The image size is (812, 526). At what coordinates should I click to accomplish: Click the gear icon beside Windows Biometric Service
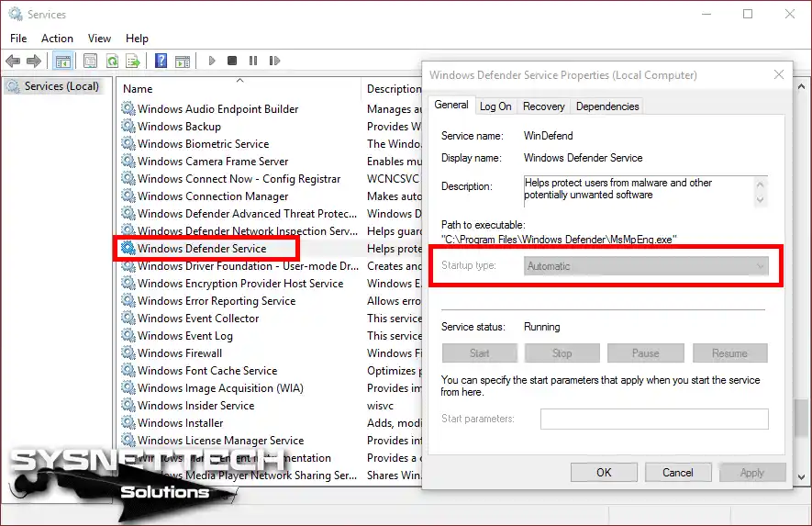click(x=128, y=143)
